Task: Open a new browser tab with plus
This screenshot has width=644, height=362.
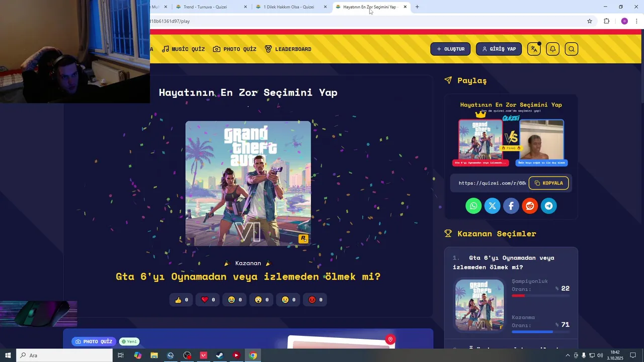Action: [x=417, y=7]
